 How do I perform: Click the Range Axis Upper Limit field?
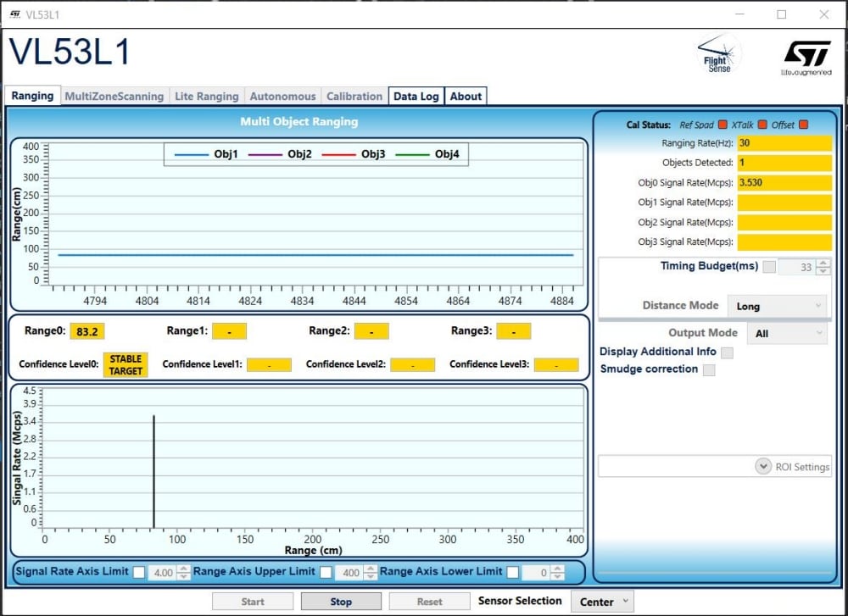coord(349,573)
